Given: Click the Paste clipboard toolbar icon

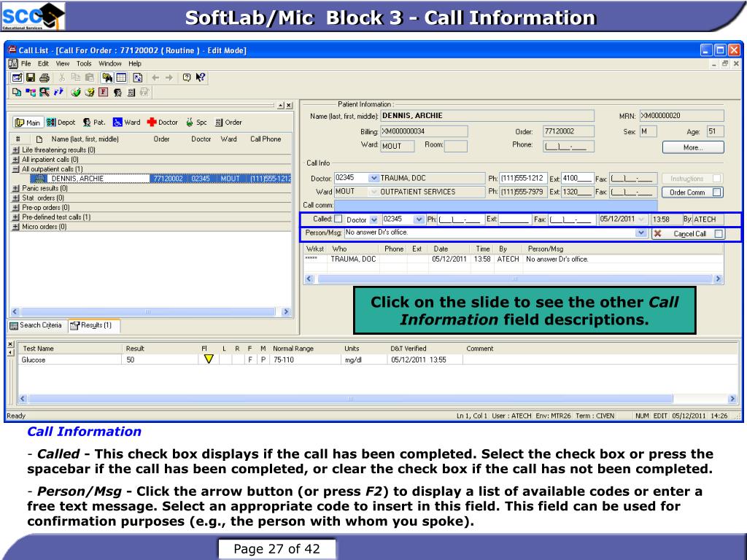Looking at the screenshot, I should click(x=89, y=77).
